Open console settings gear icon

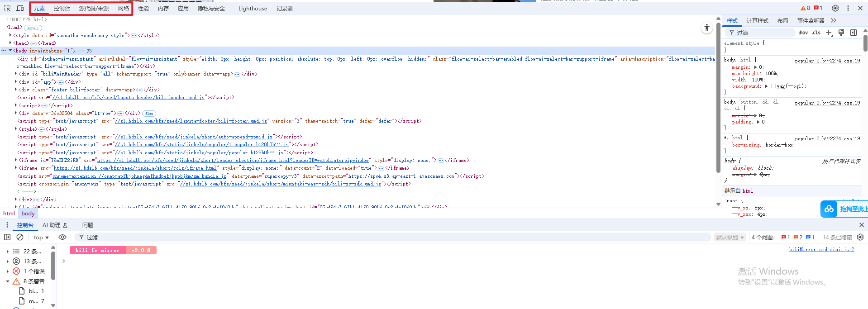point(860,237)
